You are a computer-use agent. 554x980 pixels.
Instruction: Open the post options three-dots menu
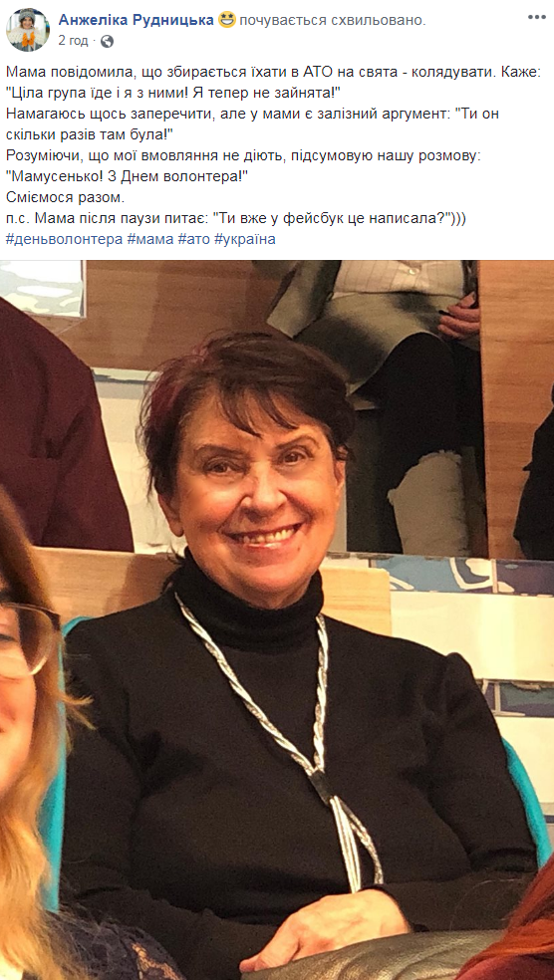coord(536,18)
